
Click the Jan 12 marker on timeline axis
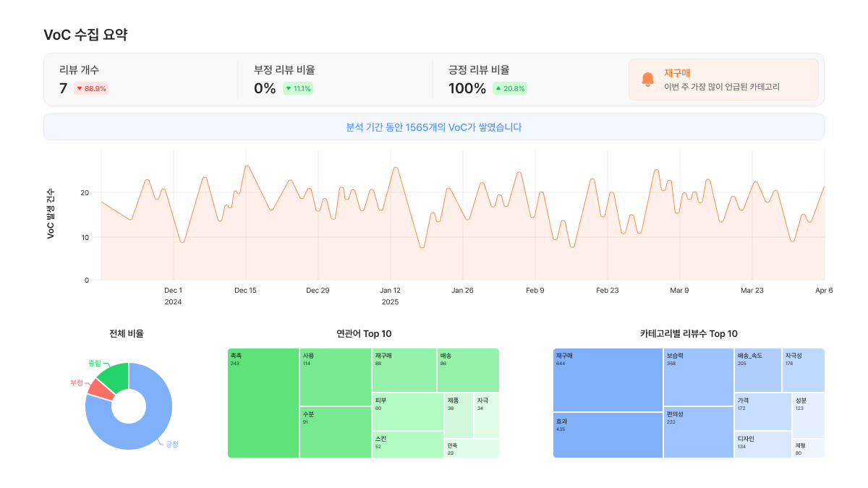(x=390, y=290)
